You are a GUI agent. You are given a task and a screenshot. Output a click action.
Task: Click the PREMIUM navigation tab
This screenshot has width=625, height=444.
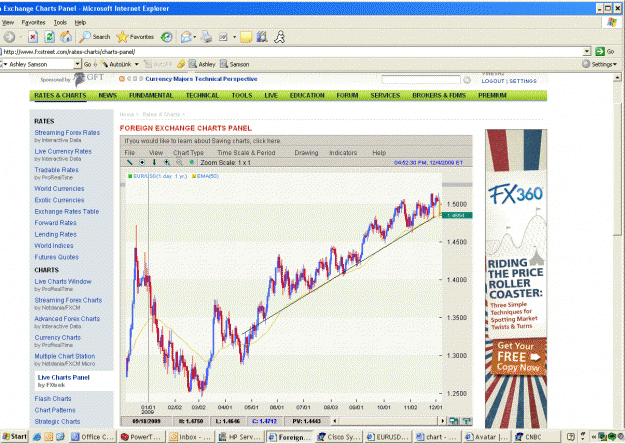point(492,95)
